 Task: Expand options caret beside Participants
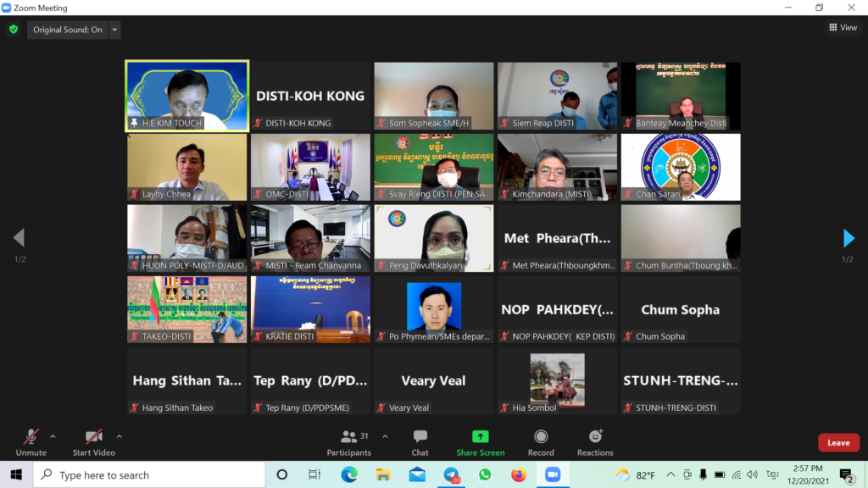pos(385,436)
